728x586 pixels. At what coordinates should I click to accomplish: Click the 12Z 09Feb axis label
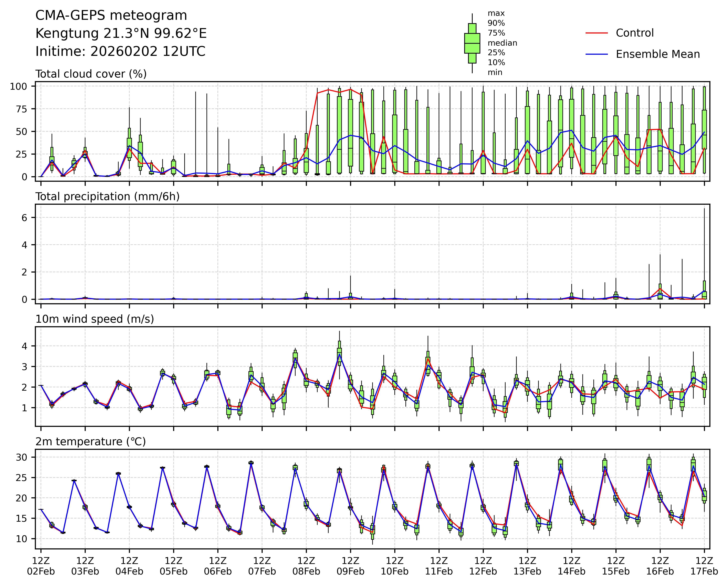[x=350, y=566]
